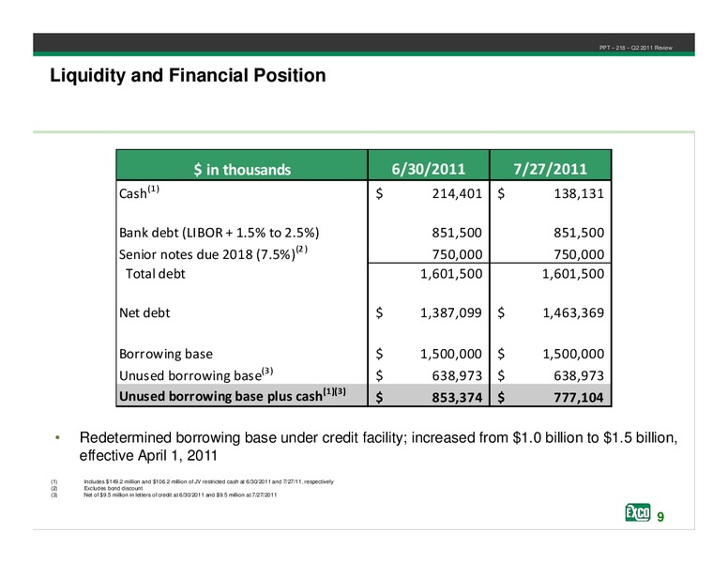This screenshot has height=563, width=728.
Task: Click net debt value 1,463,369
Action: 573,312
